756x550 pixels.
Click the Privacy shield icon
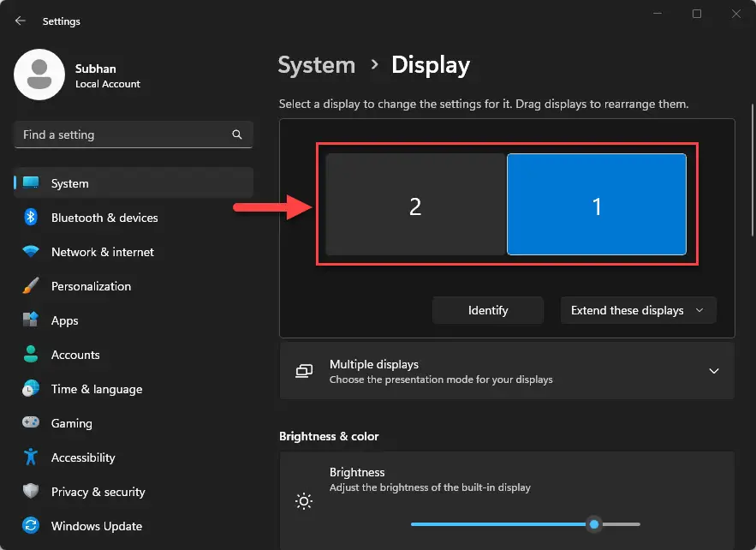(31, 491)
